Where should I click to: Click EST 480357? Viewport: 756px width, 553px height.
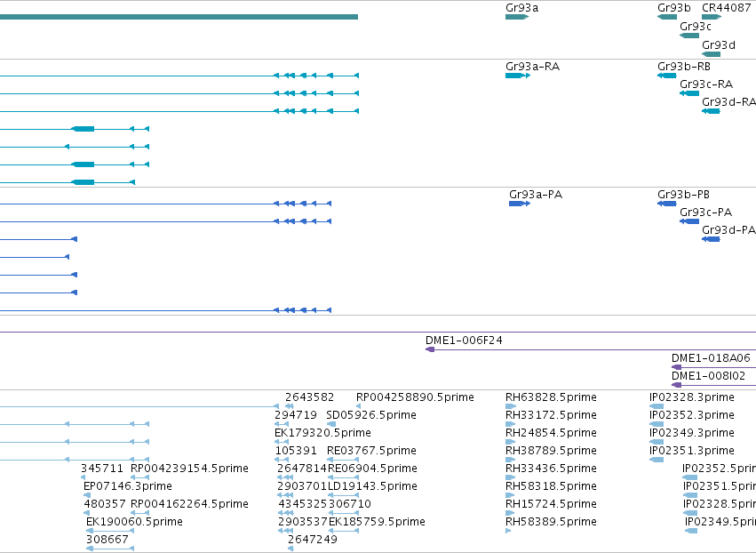coord(87,513)
